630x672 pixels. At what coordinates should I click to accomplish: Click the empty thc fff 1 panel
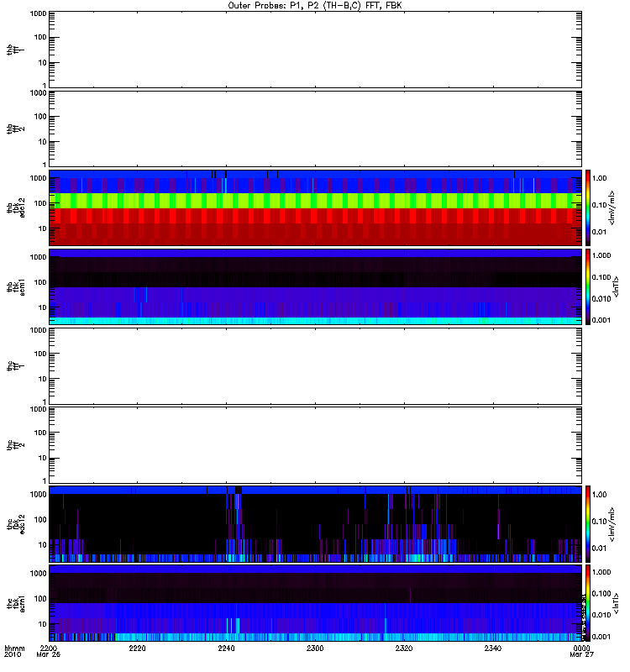tap(315, 366)
